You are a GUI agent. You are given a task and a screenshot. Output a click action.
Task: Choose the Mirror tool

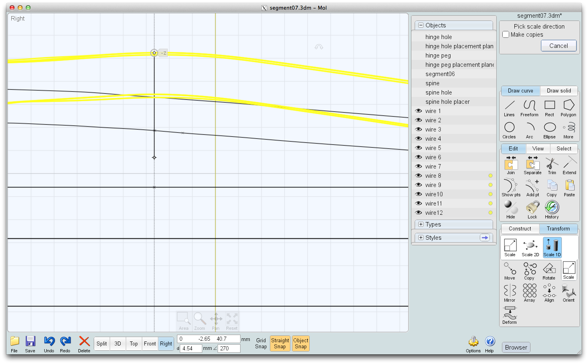(510, 293)
